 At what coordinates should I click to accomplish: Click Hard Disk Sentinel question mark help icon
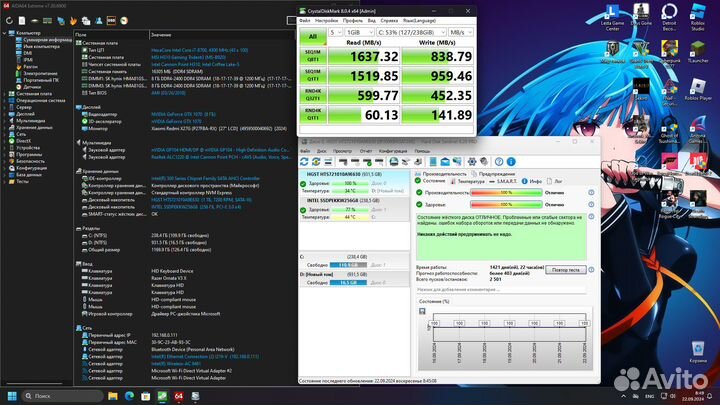tap(499, 162)
